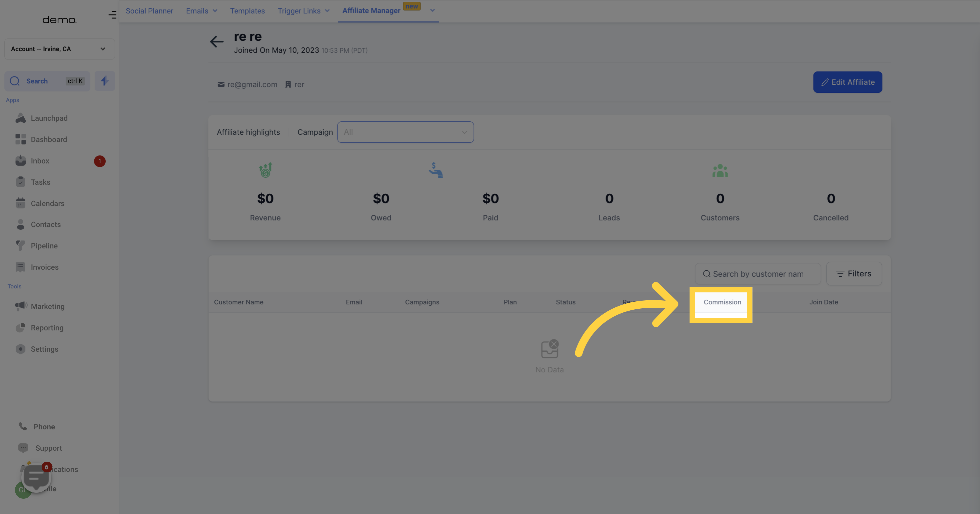Collapse the sidebar with hamburger icon
This screenshot has width=980, height=514.
112,15
